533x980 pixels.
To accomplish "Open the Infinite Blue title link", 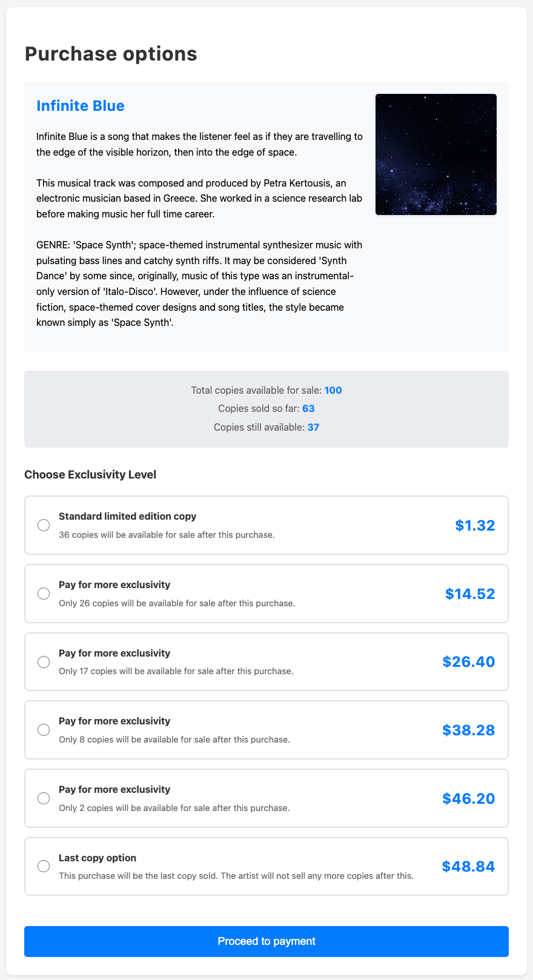I will pos(80,105).
